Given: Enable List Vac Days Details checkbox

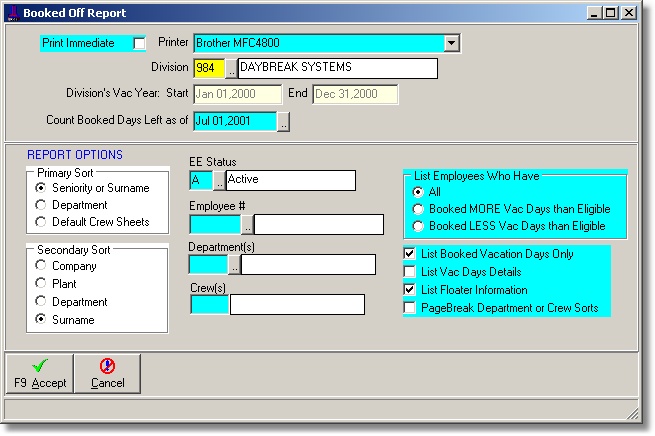Looking at the screenshot, I should 410,271.
